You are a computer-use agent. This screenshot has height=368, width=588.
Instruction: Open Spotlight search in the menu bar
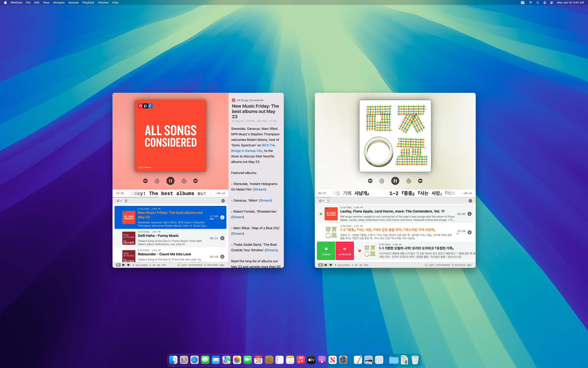[x=538, y=2]
